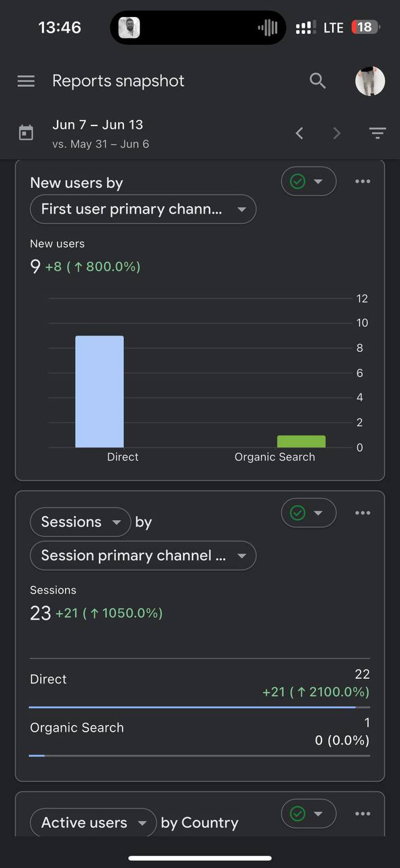
Task: Expand the Sessions metric dropdown
Action: pyautogui.click(x=80, y=522)
